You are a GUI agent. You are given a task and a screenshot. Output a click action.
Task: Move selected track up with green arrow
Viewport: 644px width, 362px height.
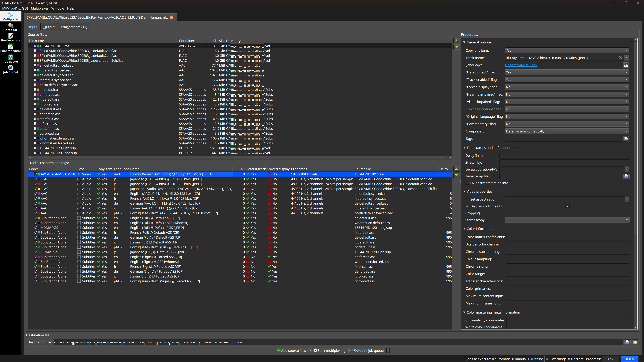pyautogui.click(x=456, y=169)
